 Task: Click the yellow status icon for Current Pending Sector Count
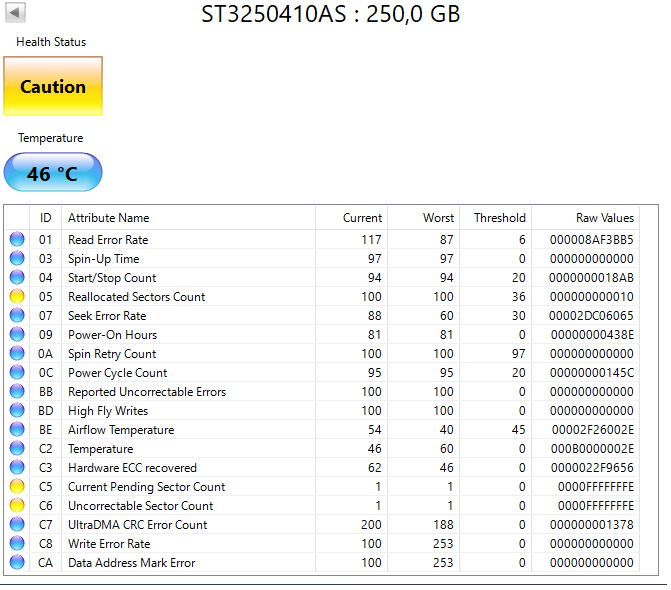[17, 486]
